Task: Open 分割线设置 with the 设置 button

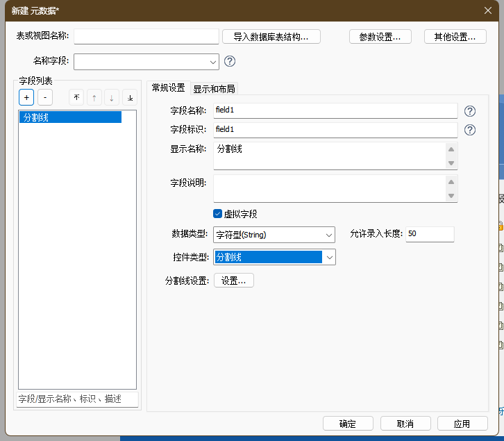Action: pyautogui.click(x=234, y=281)
